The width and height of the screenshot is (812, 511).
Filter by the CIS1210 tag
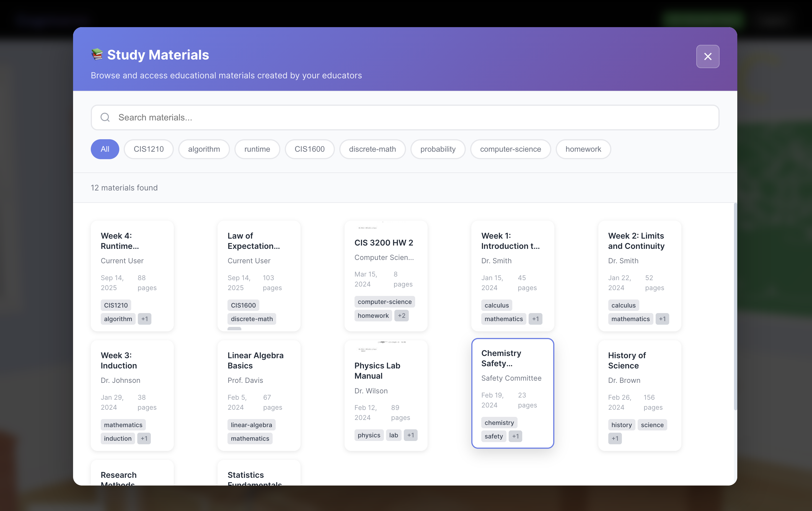tap(148, 149)
